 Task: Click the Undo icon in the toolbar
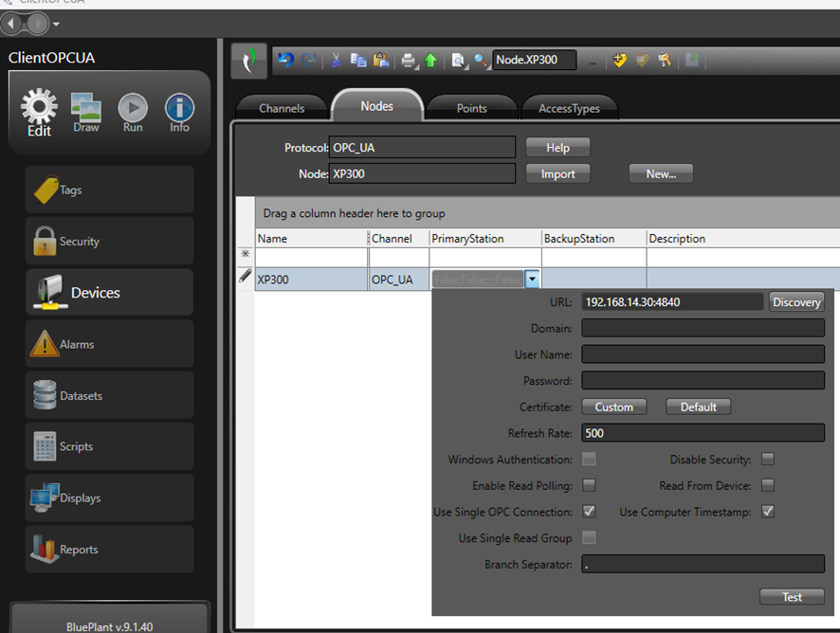coord(285,60)
